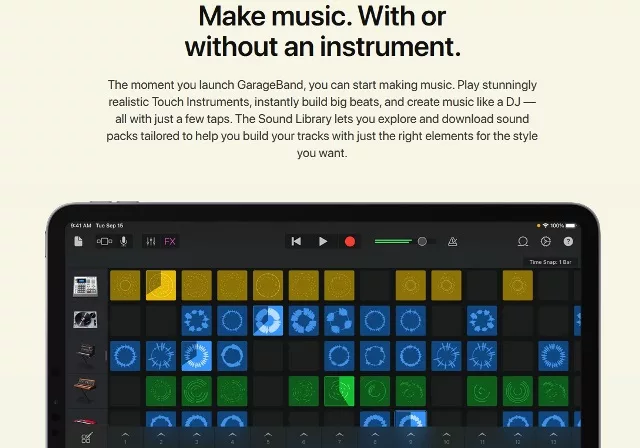Viewport: 640px width, 448px height.
Task: Switch to Tracks view button
Action: (x=104, y=242)
